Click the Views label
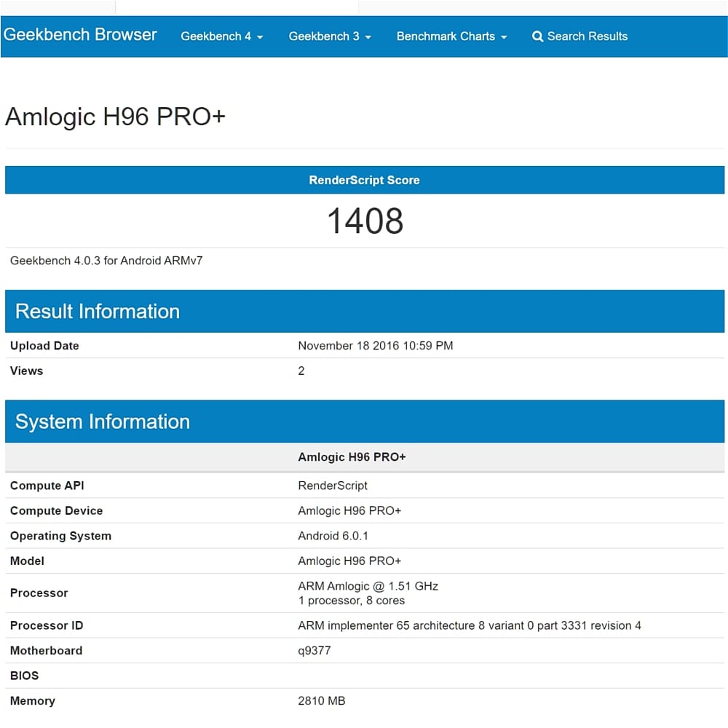 [x=26, y=371]
